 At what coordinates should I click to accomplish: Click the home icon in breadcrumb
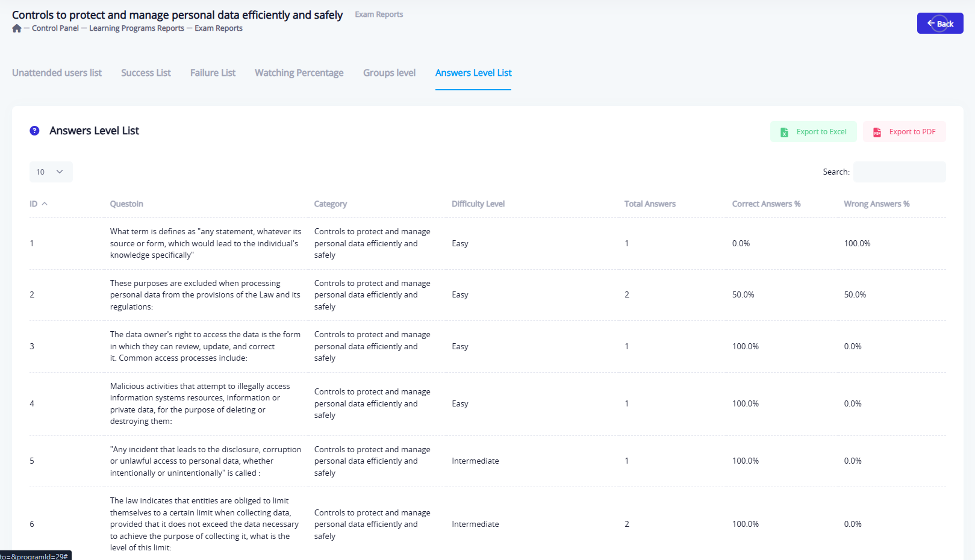tap(17, 28)
